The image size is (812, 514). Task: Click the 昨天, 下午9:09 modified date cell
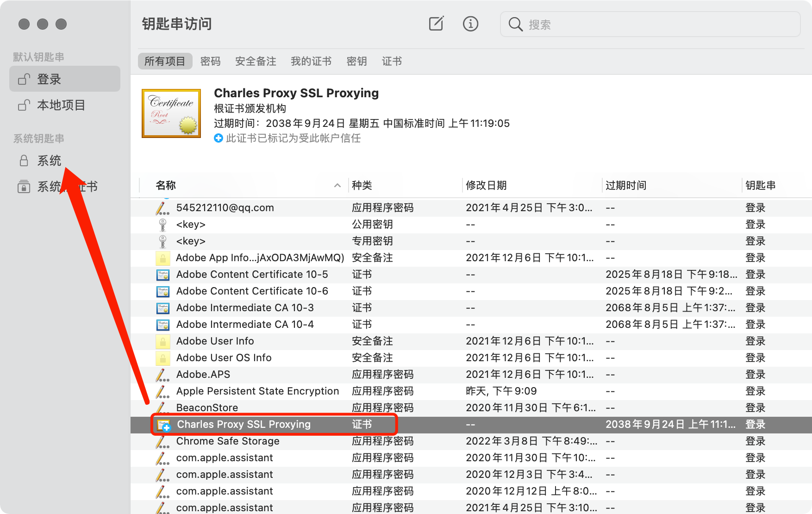pyautogui.click(x=501, y=391)
